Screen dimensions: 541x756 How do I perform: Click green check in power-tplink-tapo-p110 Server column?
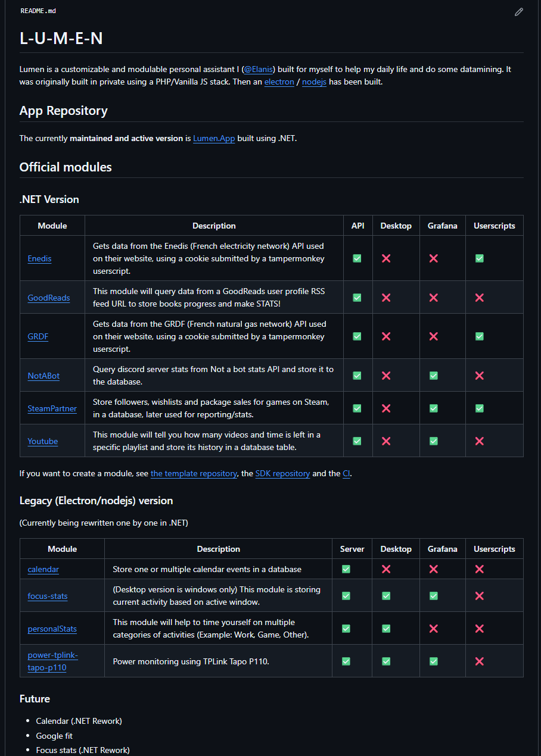[346, 661]
